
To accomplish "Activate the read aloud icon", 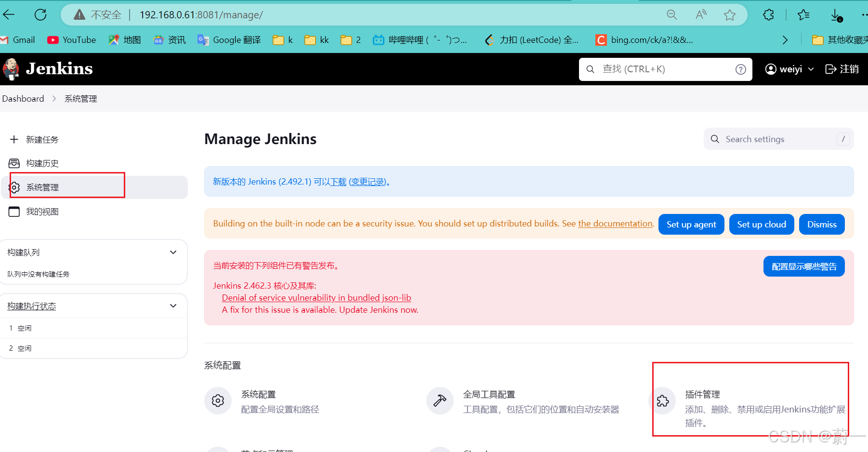I will pyautogui.click(x=701, y=15).
